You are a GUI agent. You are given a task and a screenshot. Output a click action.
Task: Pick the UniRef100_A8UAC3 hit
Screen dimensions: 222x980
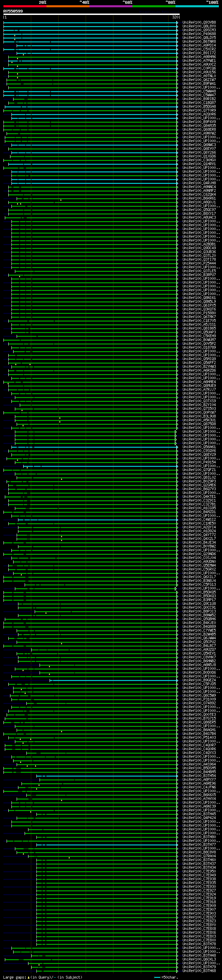[199, 218]
